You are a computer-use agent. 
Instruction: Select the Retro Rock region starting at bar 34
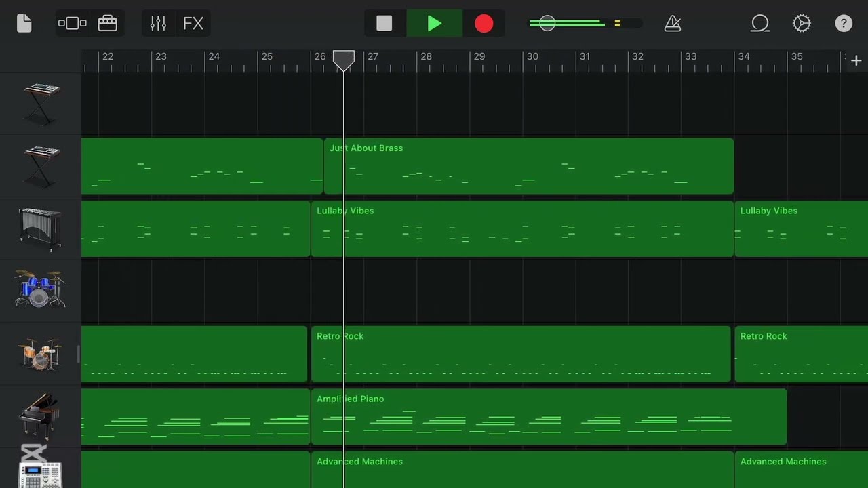coord(802,354)
